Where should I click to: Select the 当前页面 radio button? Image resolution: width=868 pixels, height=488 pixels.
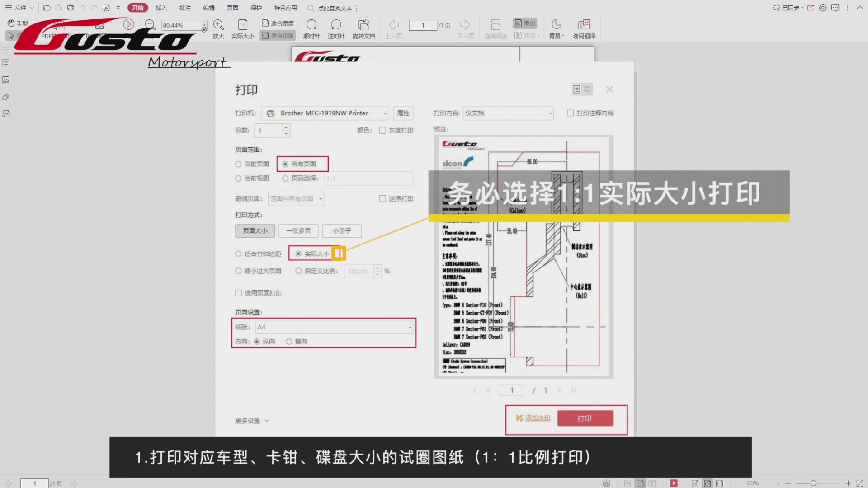[238, 164]
